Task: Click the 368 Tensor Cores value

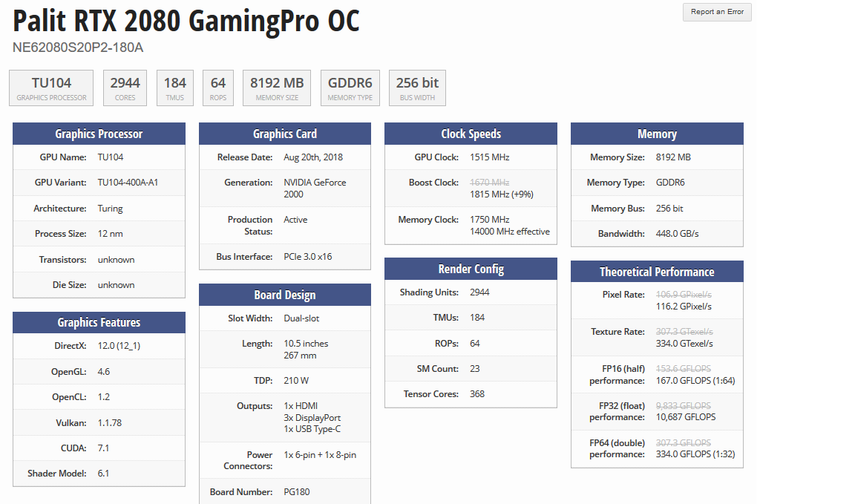Action: tap(477, 394)
